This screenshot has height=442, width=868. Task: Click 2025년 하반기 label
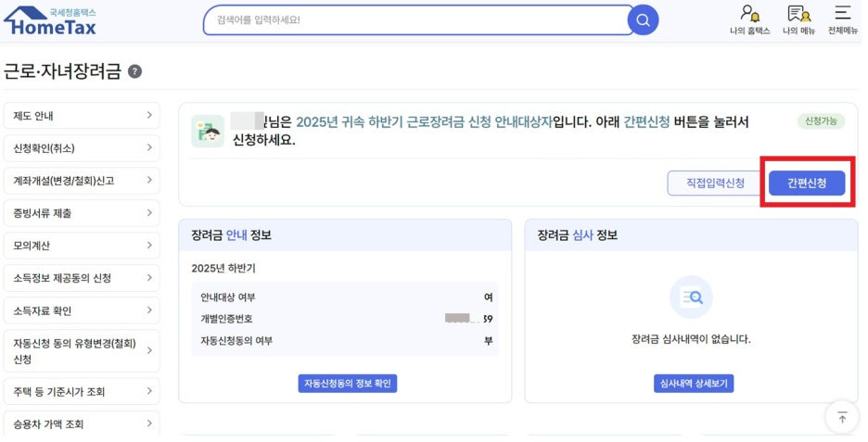(x=223, y=269)
